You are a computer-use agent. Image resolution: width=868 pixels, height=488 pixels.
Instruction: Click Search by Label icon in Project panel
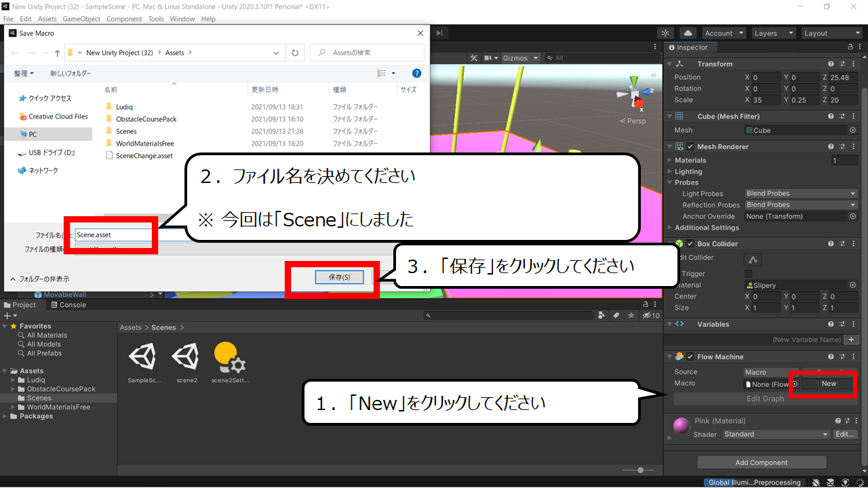click(x=616, y=316)
